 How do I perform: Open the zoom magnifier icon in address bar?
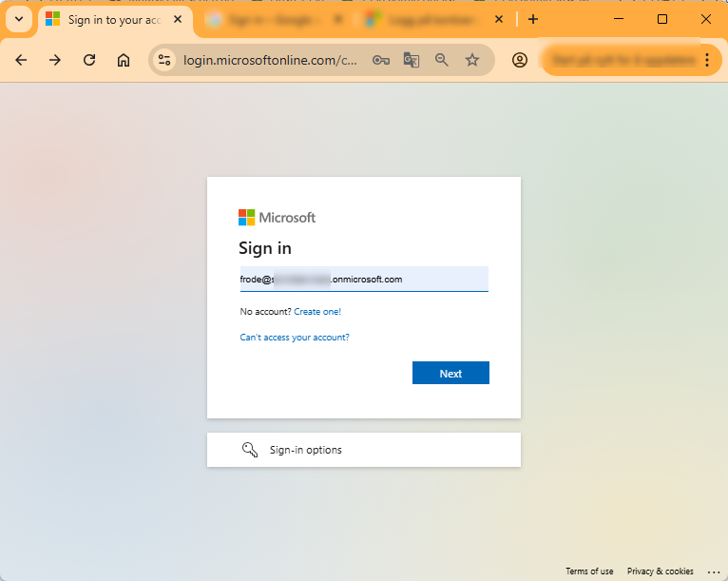(442, 60)
